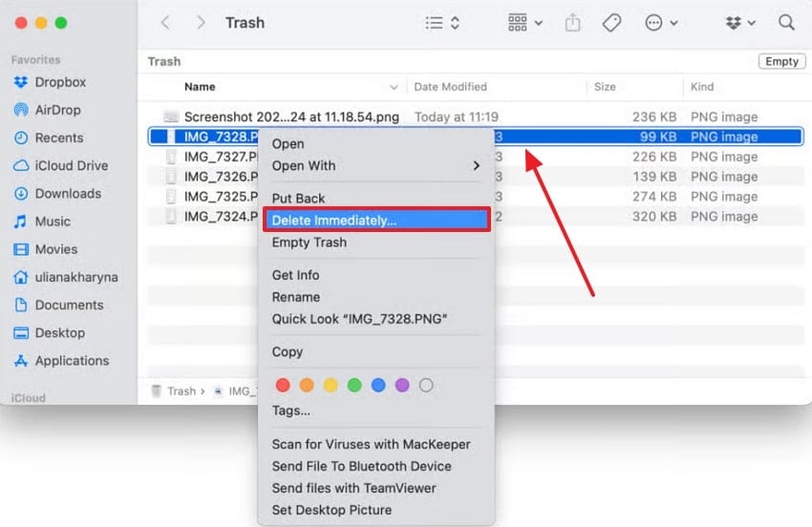
Task: Go back with the toolbar back arrow
Action: [x=165, y=23]
